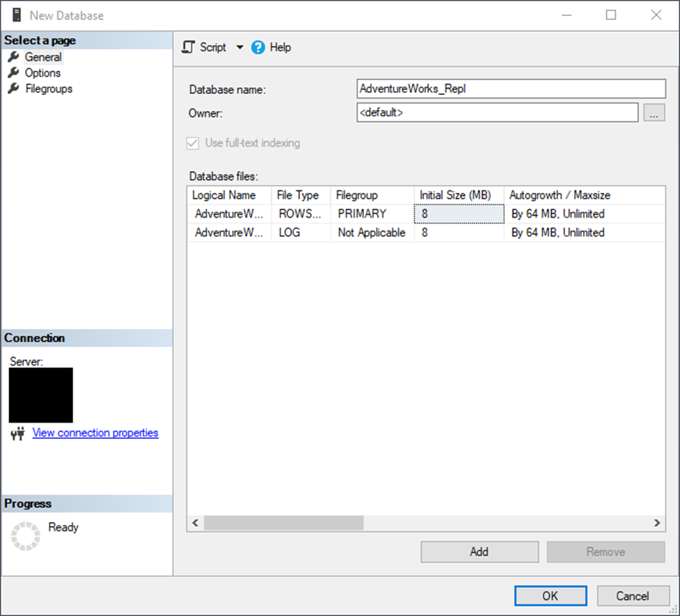Select the LOG file's logical name cell
This screenshot has height=616, width=680.
[x=229, y=232]
